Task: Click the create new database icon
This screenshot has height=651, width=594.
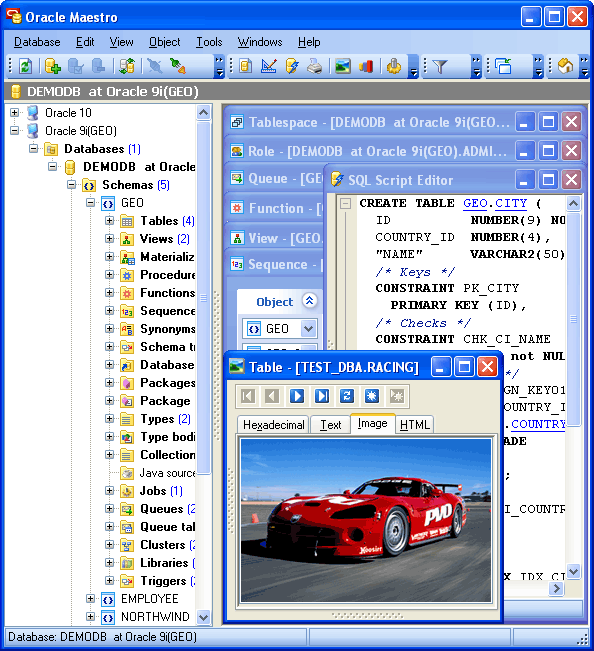Action: pos(53,66)
